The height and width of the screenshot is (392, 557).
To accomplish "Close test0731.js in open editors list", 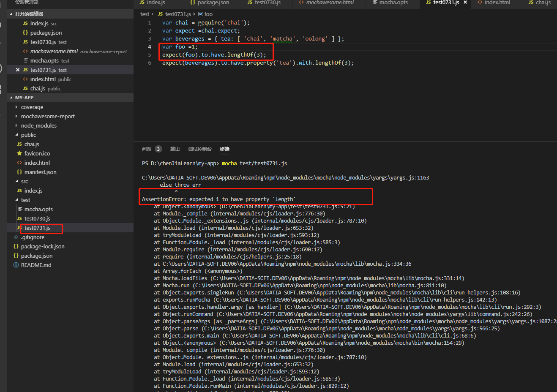I will (x=18, y=70).
